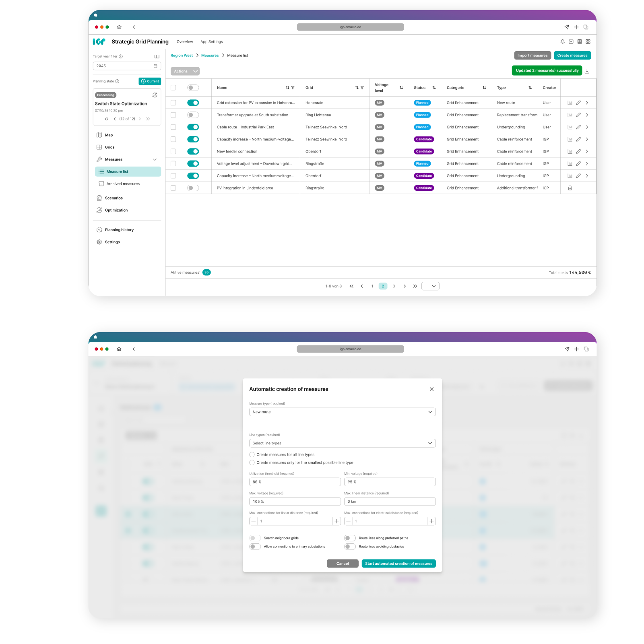Increase Max. connections for linear distance with plus stepper
This screenshot has width=644, height=644.
tap(336, 521)
